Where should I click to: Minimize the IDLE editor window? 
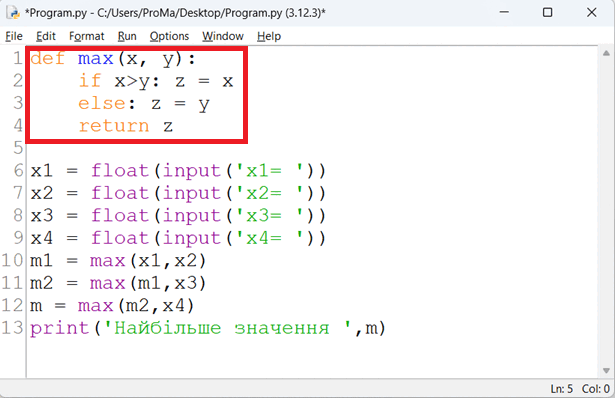[504, 12]
